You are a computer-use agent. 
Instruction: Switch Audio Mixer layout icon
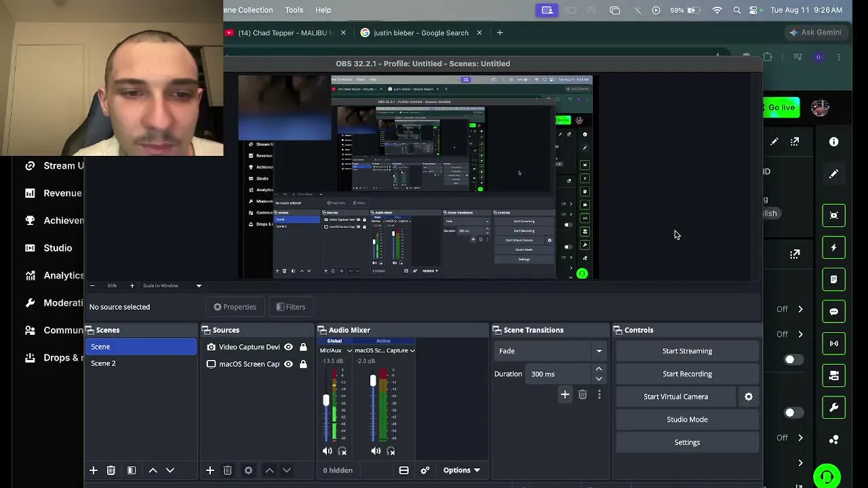(404, 470)
